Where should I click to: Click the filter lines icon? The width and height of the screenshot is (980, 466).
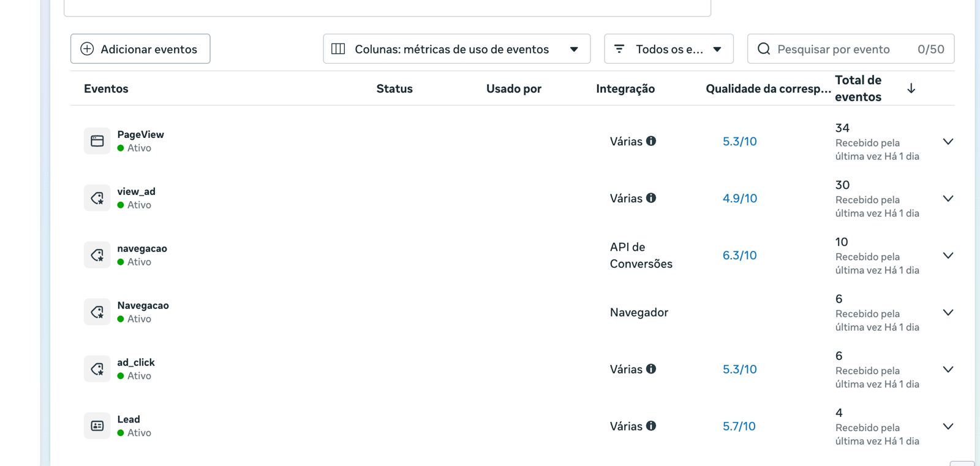(x=619, y=48)
